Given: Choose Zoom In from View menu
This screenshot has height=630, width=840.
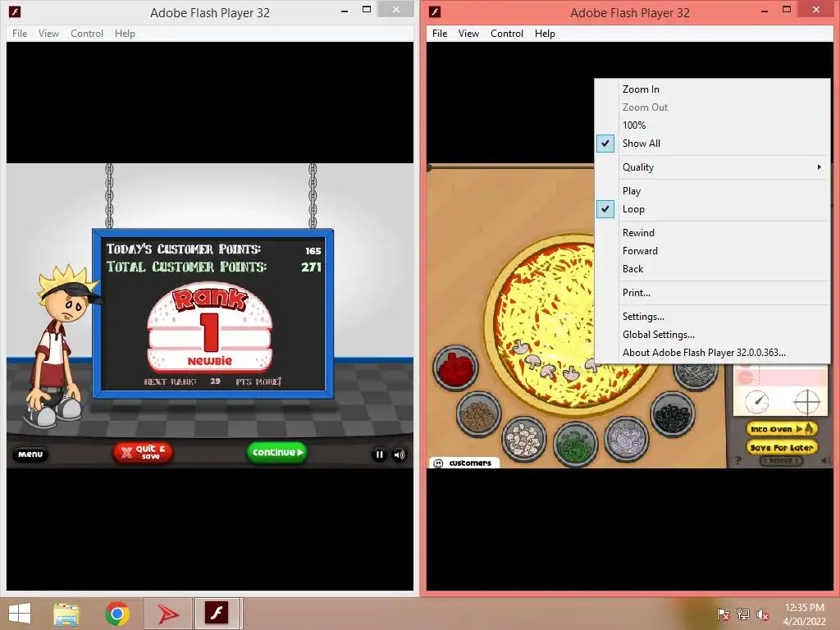Looking at the screenshot, I should [713, 89].
